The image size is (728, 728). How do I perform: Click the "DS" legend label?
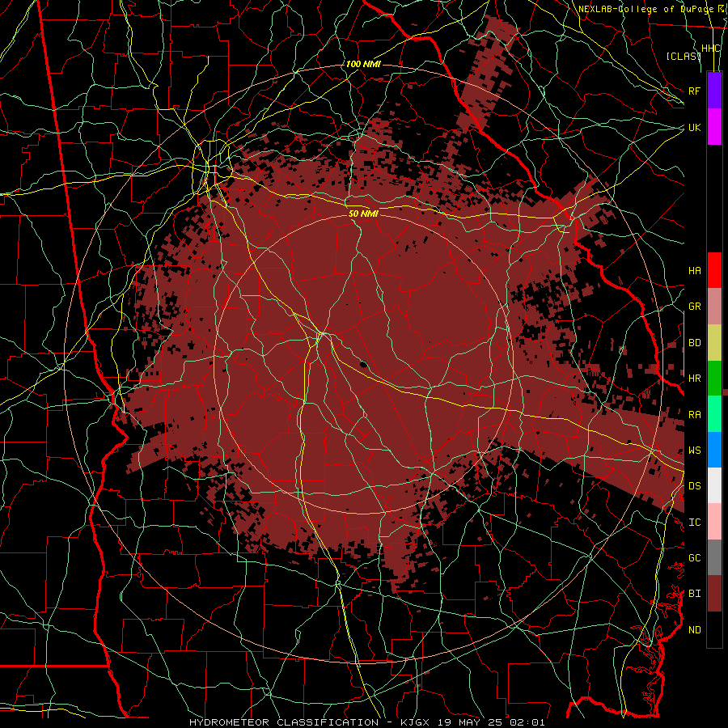click(x=694, y=486)
